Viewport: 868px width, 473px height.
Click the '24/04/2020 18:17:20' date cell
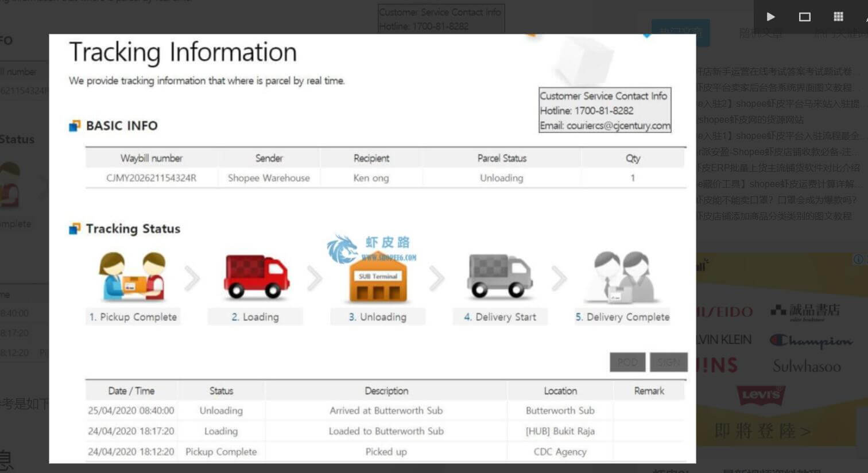point(131,431)
